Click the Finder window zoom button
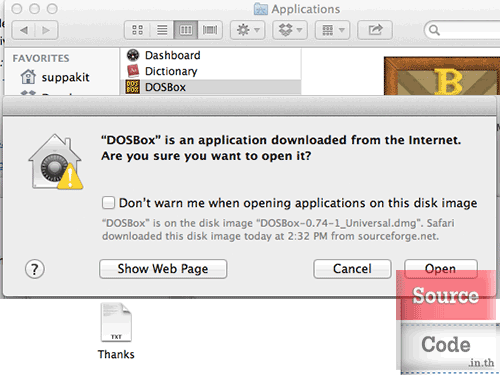Screen dimensions: 500x375 [x=52, y=9]
